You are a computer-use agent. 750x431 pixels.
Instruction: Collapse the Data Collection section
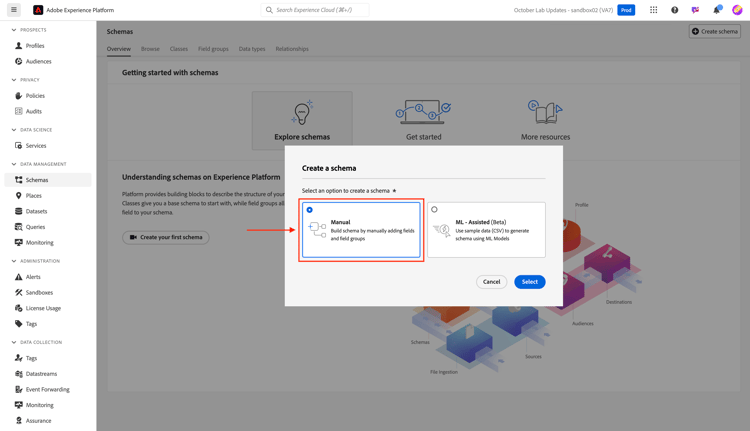[14, 342]
